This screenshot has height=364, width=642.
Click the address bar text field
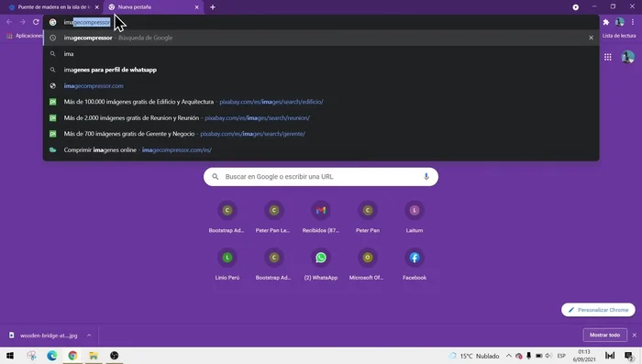[321, 22]
